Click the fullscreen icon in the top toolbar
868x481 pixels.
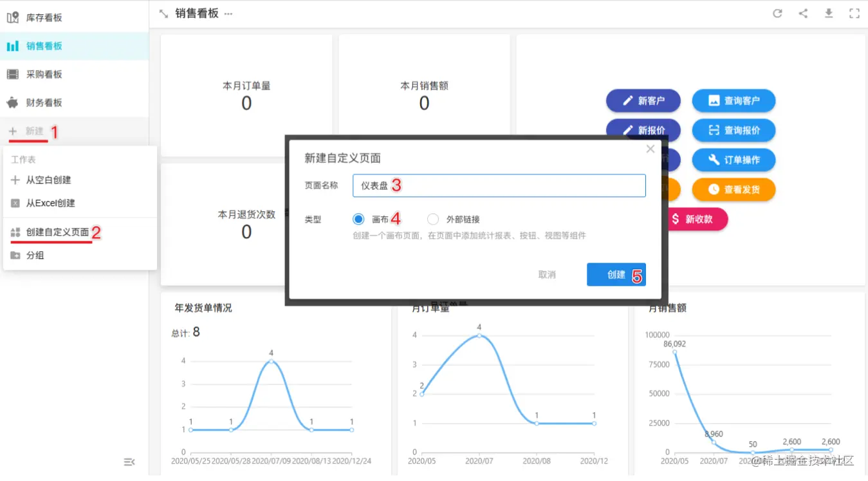tap(854, 14)
